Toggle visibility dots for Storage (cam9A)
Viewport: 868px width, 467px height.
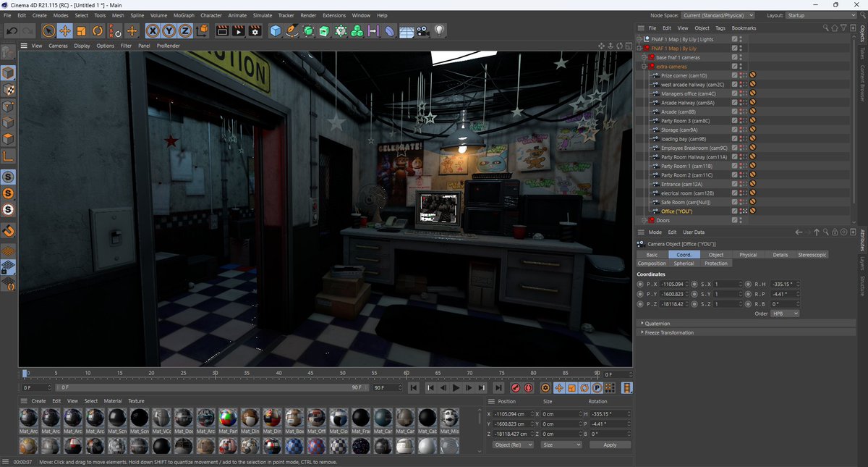741,130
